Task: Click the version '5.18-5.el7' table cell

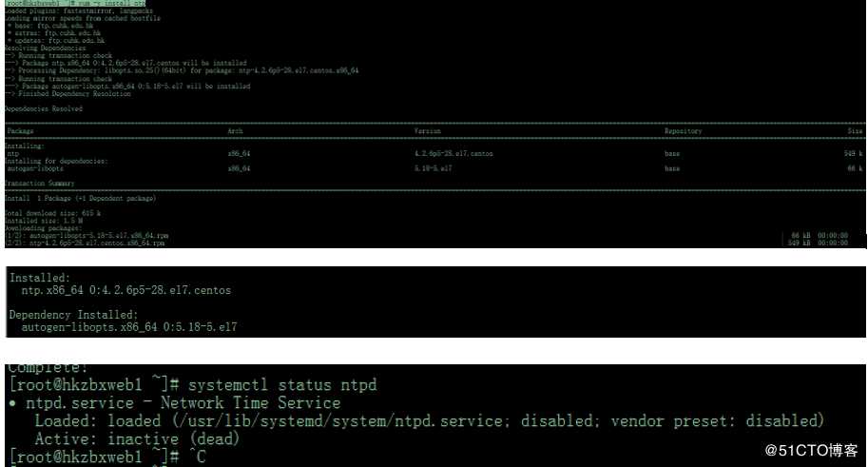Action: [433, 168]
